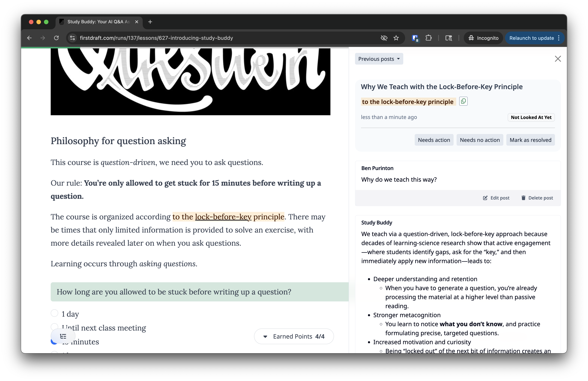Click the Philosophy for question asking heading
588x381 pixels.
click(x=118, y=141)
